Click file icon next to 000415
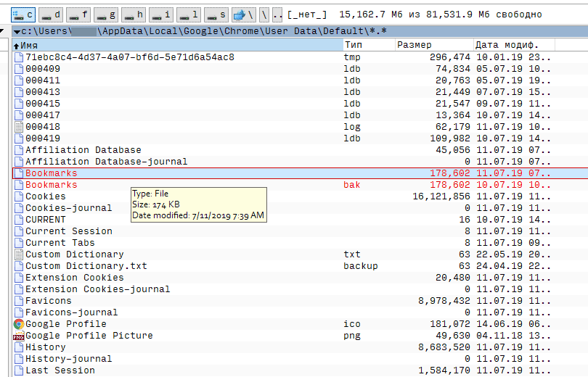 [19, 104]
